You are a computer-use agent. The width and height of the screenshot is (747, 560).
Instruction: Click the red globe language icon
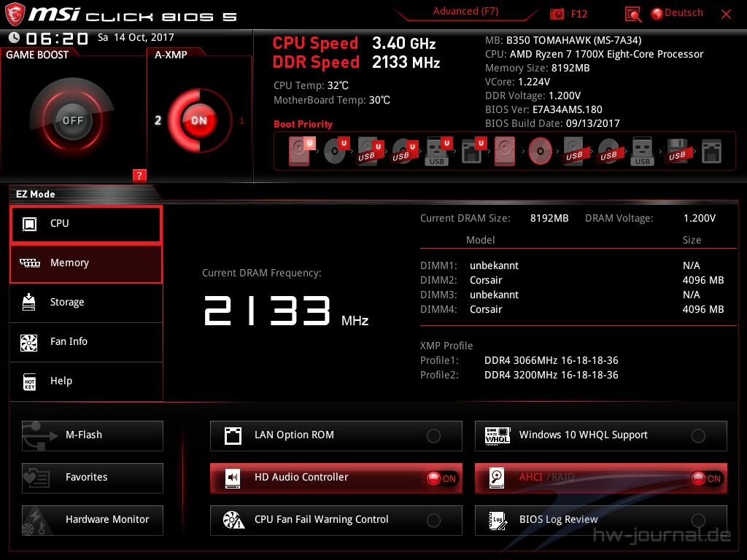click(657, 13)
